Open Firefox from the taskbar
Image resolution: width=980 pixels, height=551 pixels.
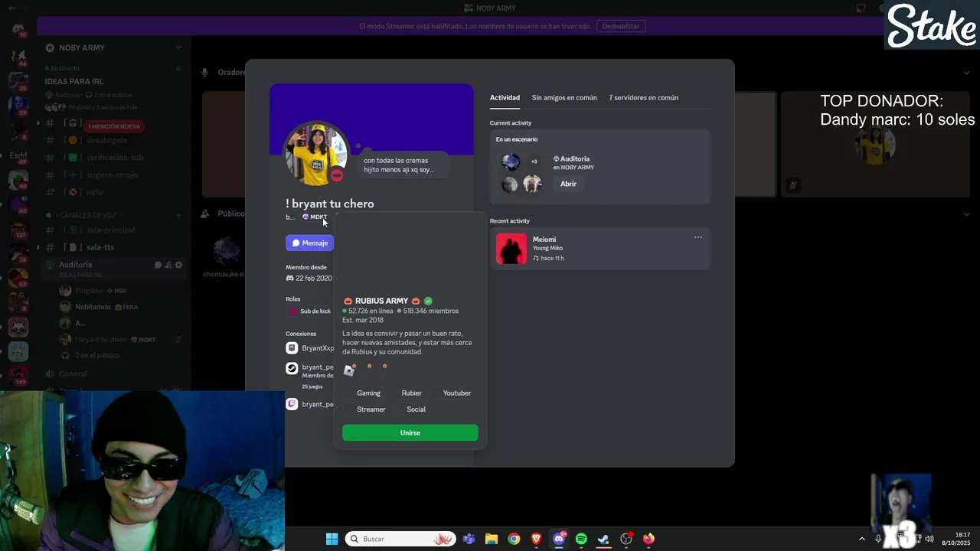[649, 539]
